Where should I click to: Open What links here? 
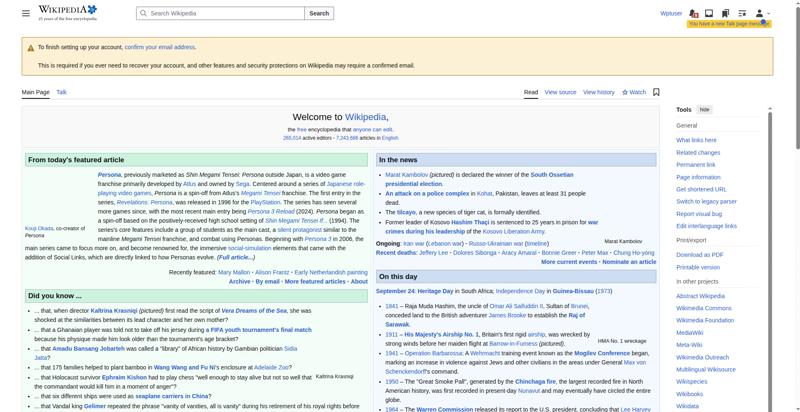[x=696, y=140]
